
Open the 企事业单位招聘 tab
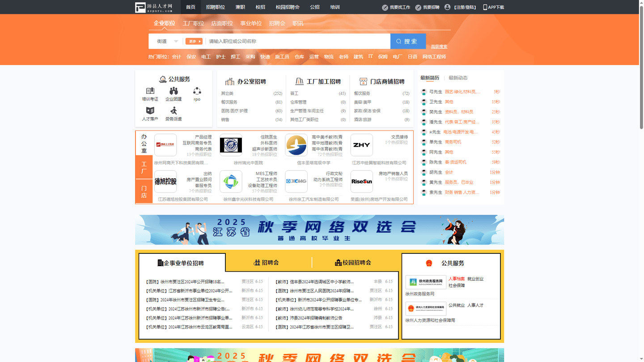pos(182,263)
